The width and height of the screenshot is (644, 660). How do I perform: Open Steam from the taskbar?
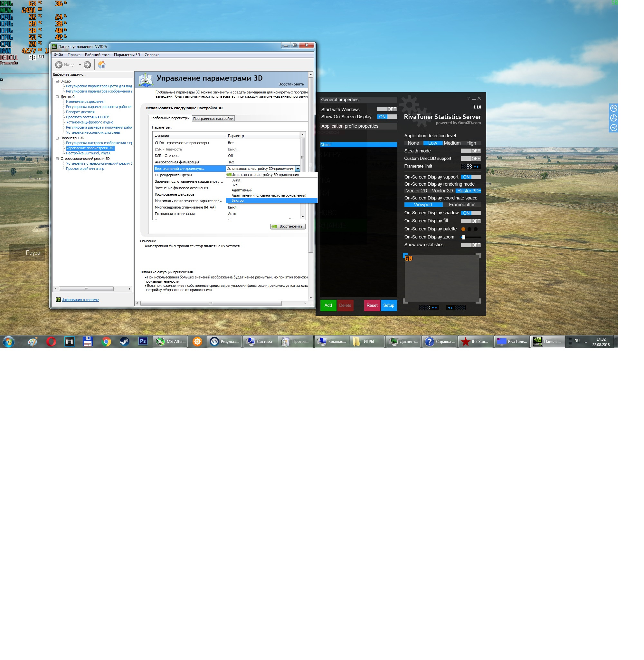tap(125, 342)
